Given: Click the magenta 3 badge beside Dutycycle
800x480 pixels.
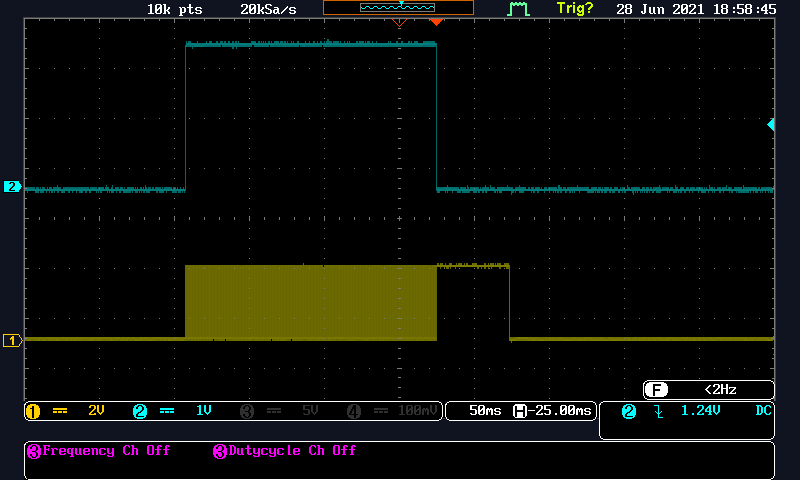Looking at the screenshot, I should pos(220,451).
